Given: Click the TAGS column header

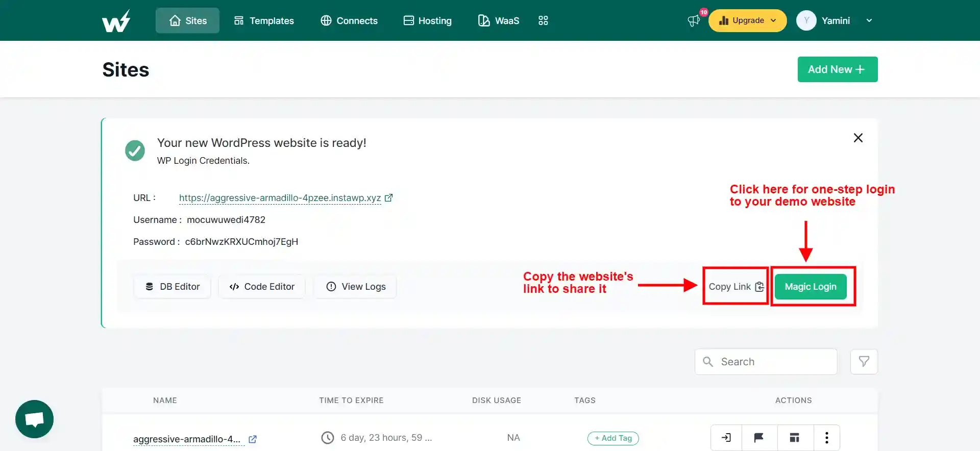Looking at the screenshot, I should 585,400.
